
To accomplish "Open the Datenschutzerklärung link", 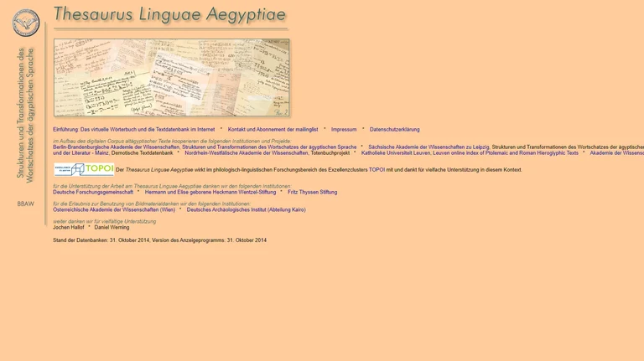I will 394,130.
